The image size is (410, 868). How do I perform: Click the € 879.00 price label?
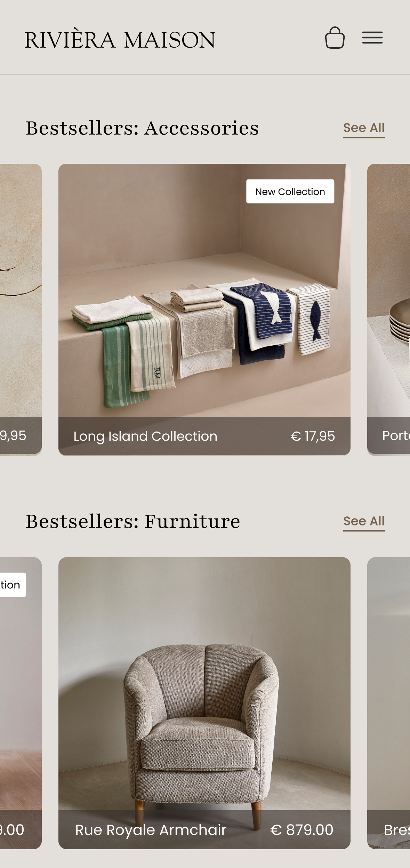point(302,830)
